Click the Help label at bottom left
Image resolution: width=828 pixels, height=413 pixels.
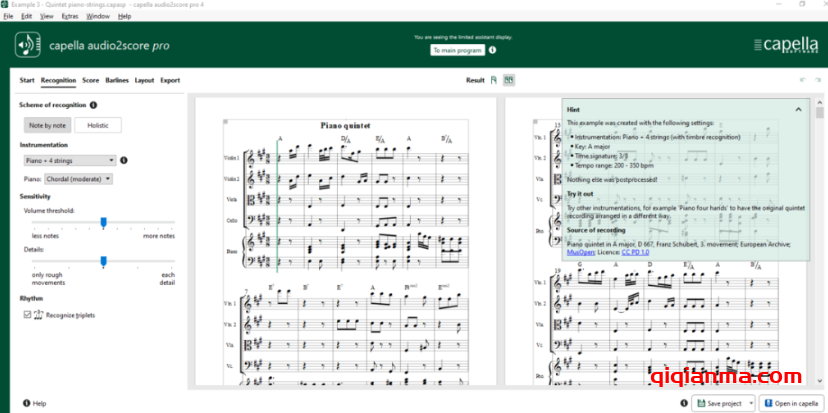tap(40, 403)
